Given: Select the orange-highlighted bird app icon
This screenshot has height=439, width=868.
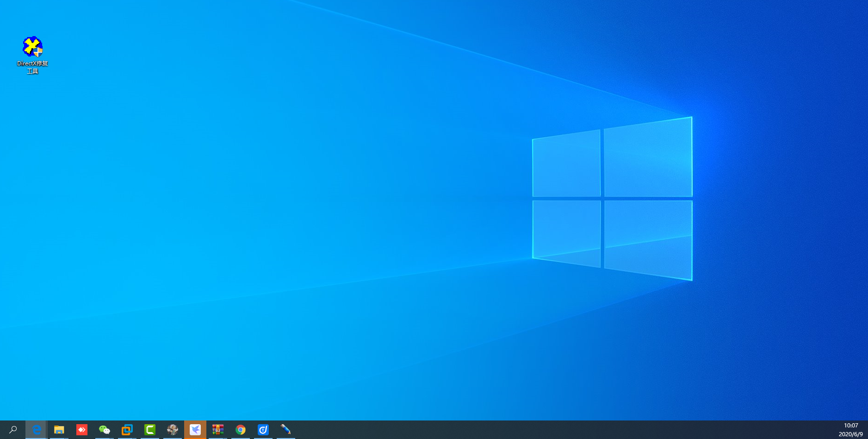Looking at the screenshot, I should tap(195, 430).
